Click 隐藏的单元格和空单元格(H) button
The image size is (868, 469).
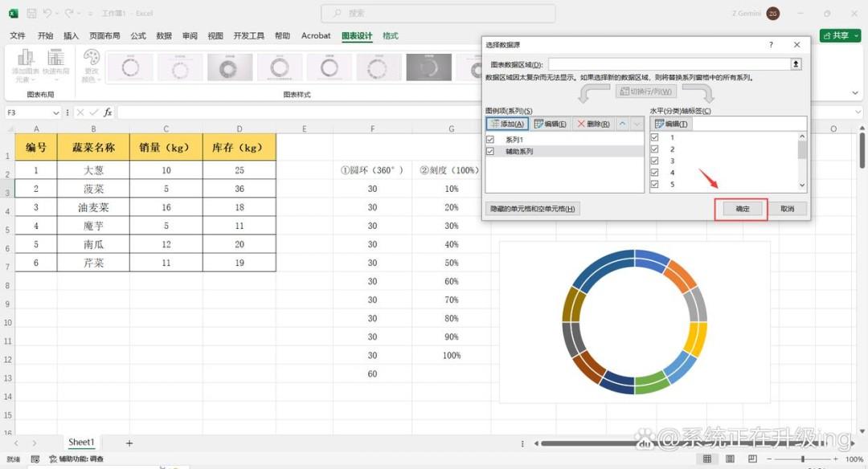(x=533, y=209)
